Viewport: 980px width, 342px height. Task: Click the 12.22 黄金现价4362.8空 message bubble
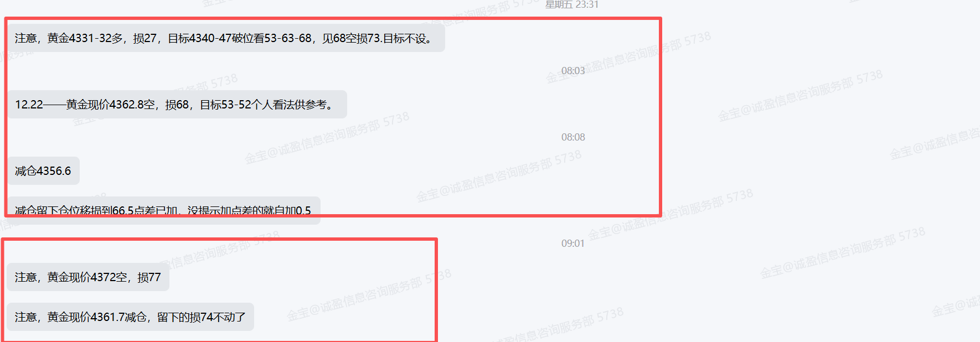pos(177,105)
